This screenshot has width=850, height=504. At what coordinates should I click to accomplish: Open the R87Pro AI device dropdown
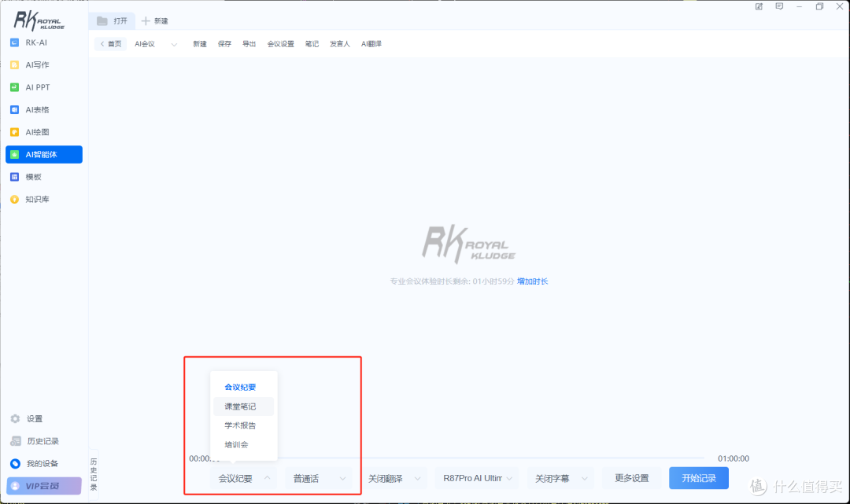(x=477, y=479)
